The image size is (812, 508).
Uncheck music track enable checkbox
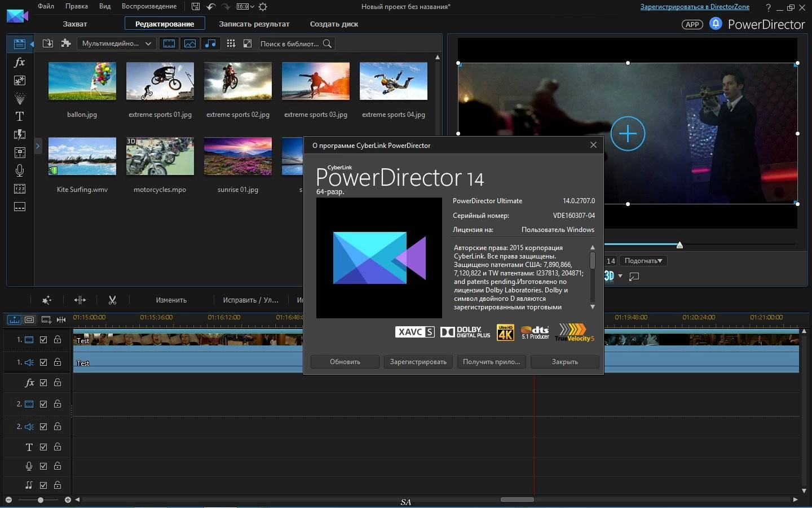(x=43, y=485)
